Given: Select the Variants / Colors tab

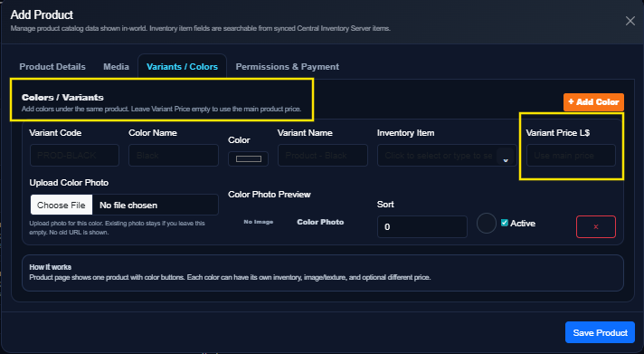Looking at the screenshot, I should coord(182,67).
